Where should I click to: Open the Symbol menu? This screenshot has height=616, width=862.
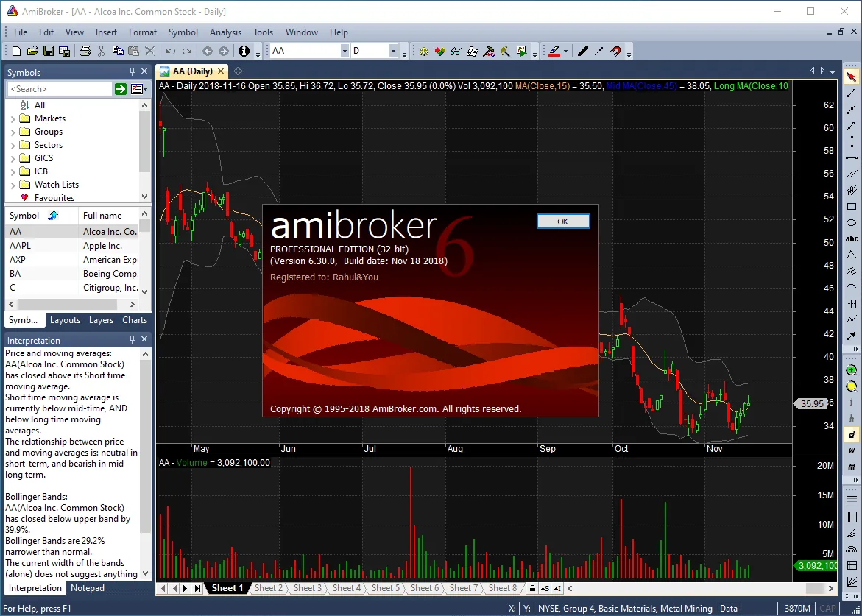point(183,32)
